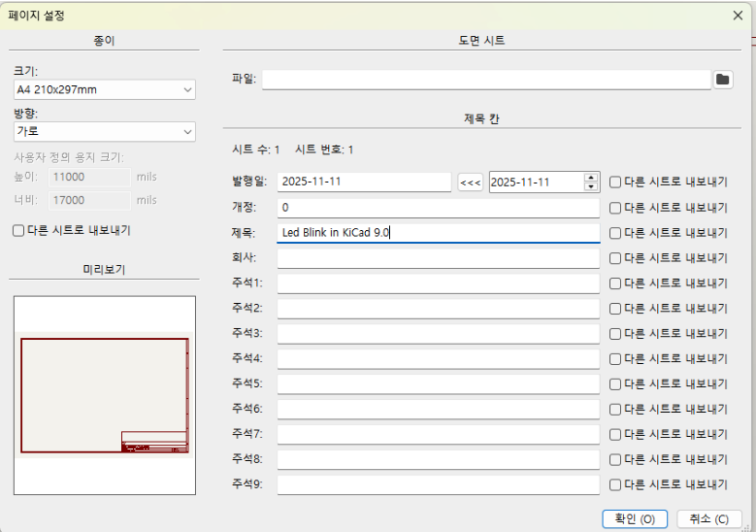Click the 발행일 date text field
This screenshot has height=532, width=756.
tap(364, 182)
